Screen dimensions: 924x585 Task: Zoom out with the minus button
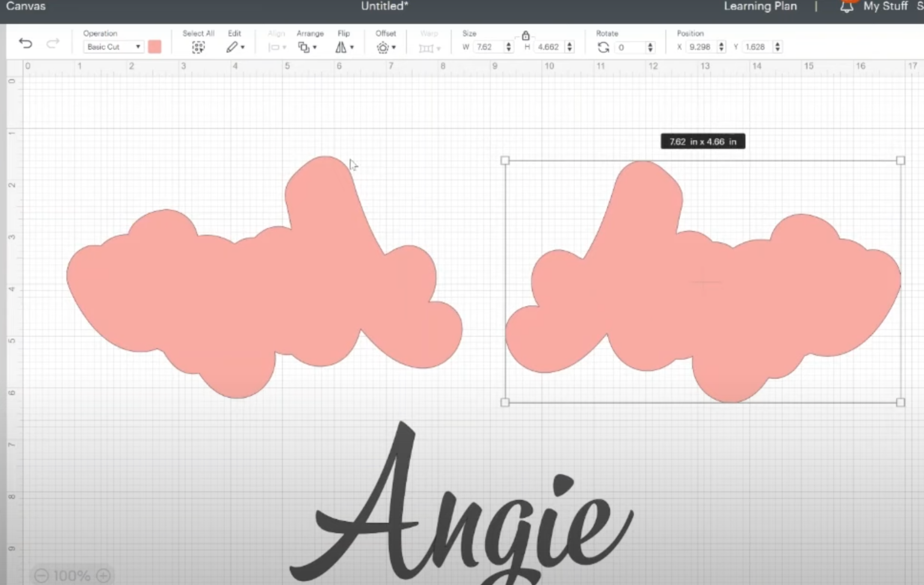coord(41,575)
